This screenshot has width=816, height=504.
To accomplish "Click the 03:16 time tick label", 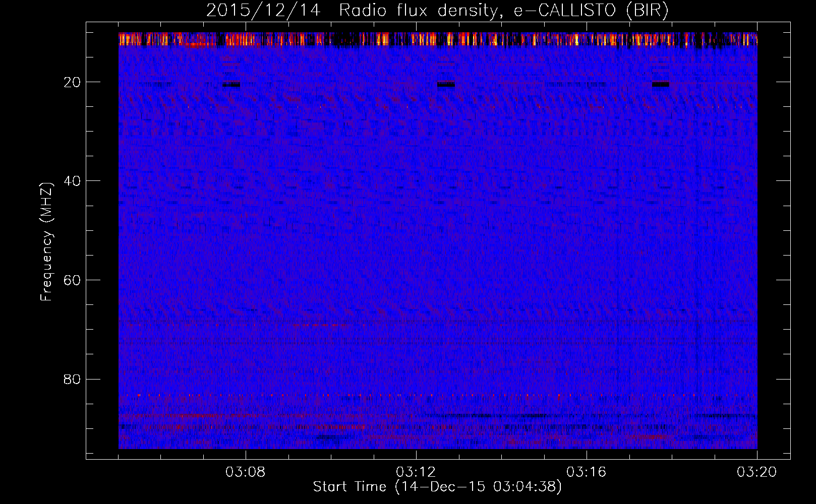I will tap(586, 472).
